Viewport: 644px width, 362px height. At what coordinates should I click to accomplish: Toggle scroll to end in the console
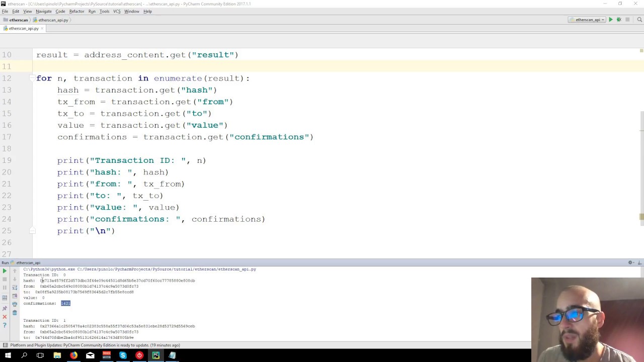tap(15, 296)
